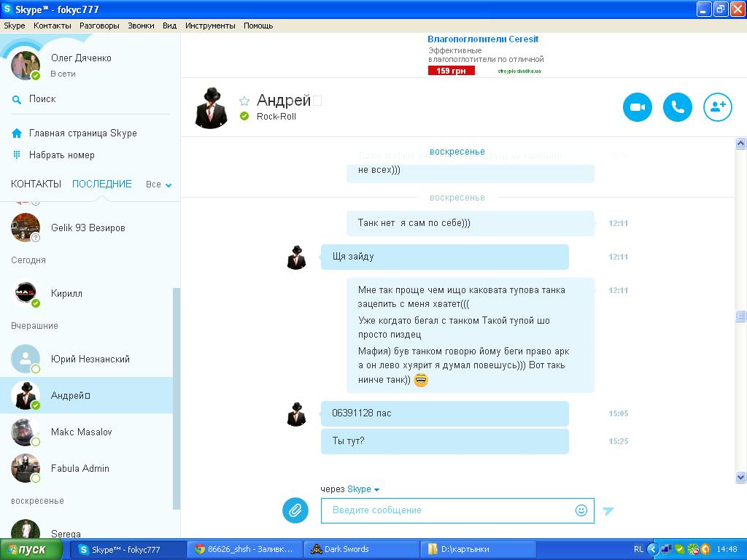Expand hidden tray icons arrow
Image resolution: width=747 pixels, height=560 pixels.
[653, 550]
